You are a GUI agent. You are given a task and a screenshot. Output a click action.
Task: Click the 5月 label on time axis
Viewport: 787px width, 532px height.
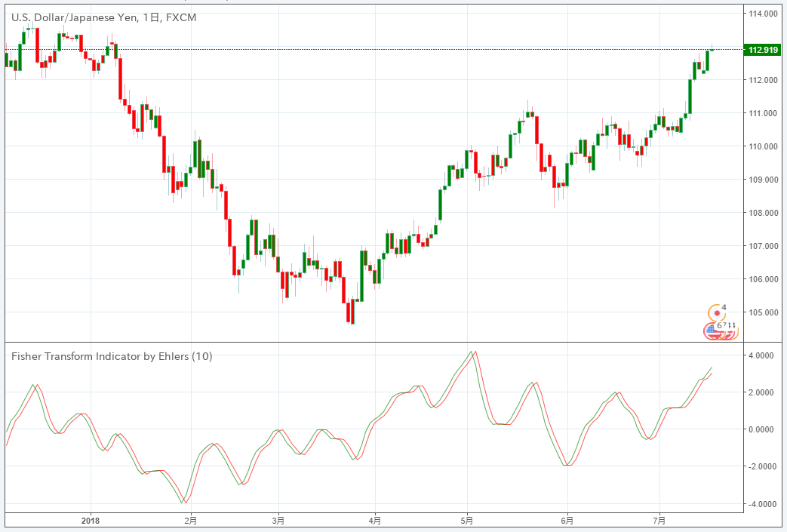[x=467, y=521]
